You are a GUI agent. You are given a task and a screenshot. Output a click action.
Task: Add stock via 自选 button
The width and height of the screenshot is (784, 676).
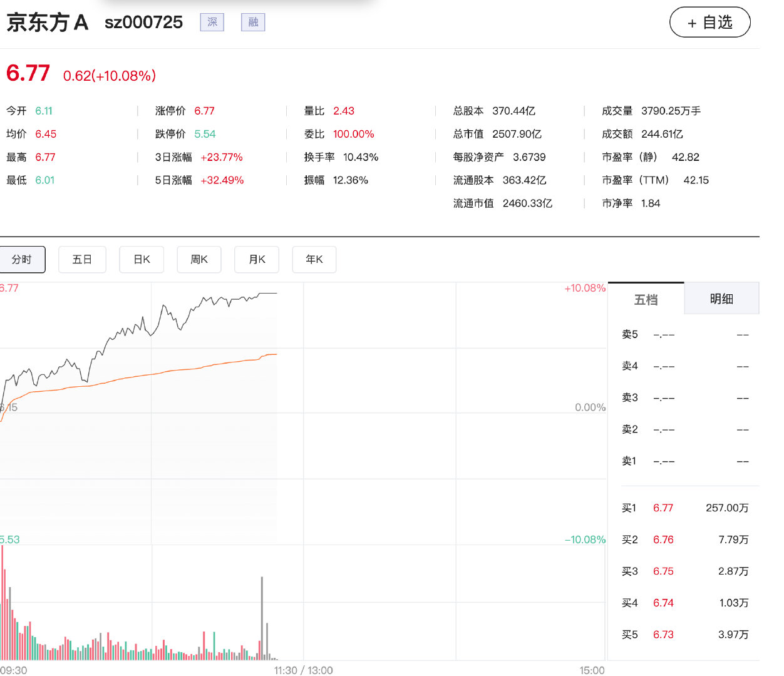[710, 23]
